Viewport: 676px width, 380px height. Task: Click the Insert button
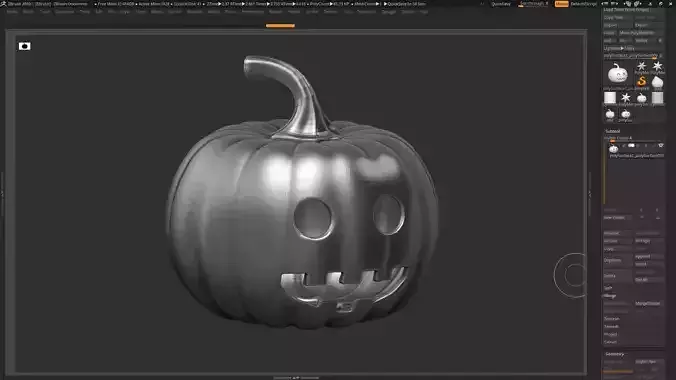(x=649, y=264)
